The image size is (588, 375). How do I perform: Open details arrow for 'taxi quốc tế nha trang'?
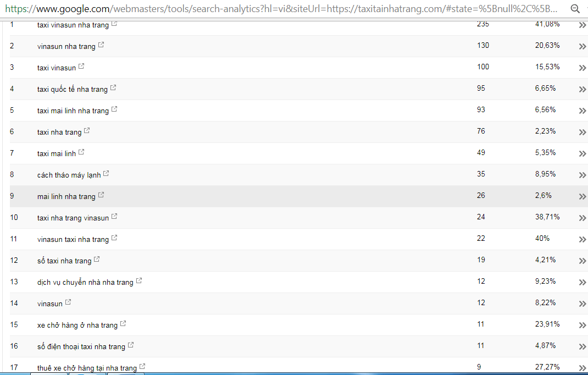coord(582,89)
